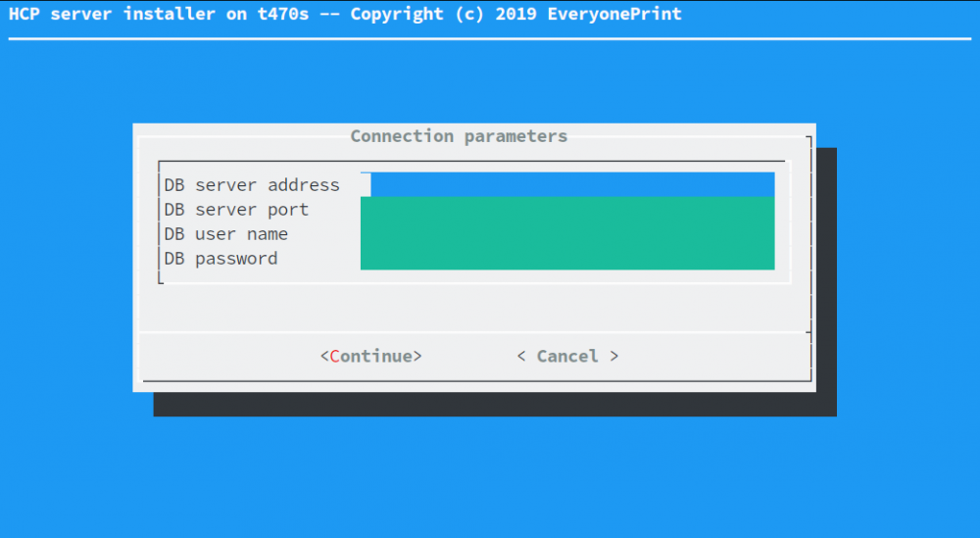The height and width of the screenshot is (538, 980).
Task: Click the Cancel button
Action: 567,356
